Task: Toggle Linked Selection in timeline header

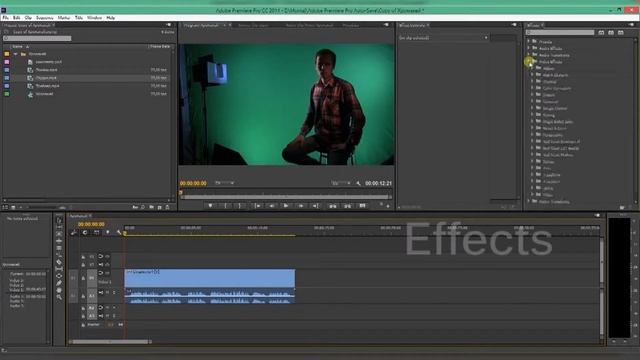Action: (x=96, y=232)
